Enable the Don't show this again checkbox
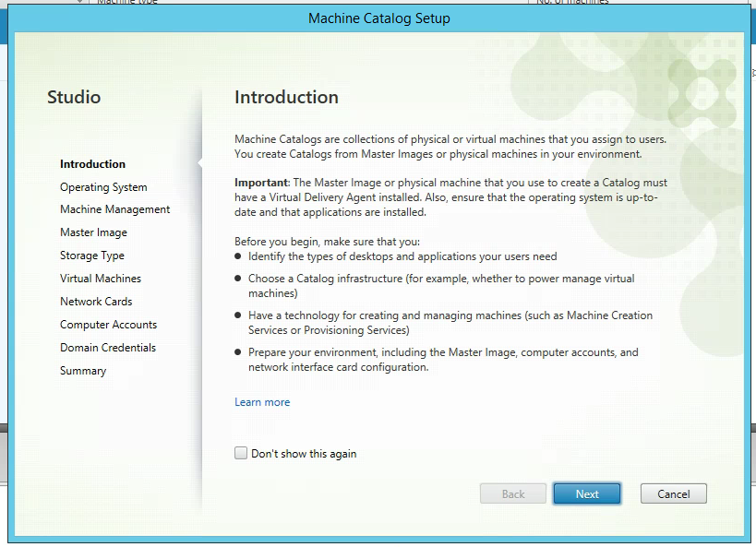 click(241, 453)
